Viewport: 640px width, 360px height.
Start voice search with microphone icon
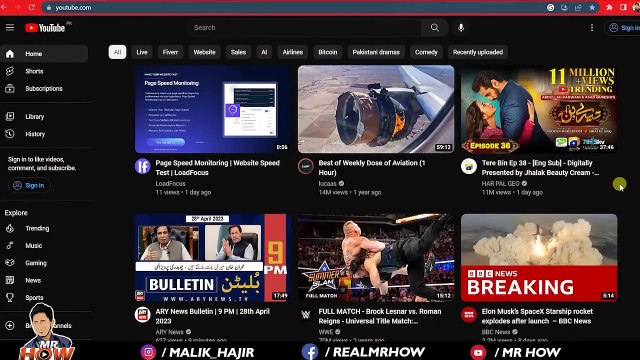[461, 28]
